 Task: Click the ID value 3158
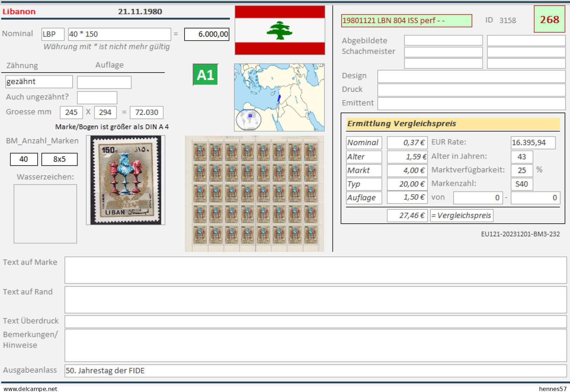(508, 21)
